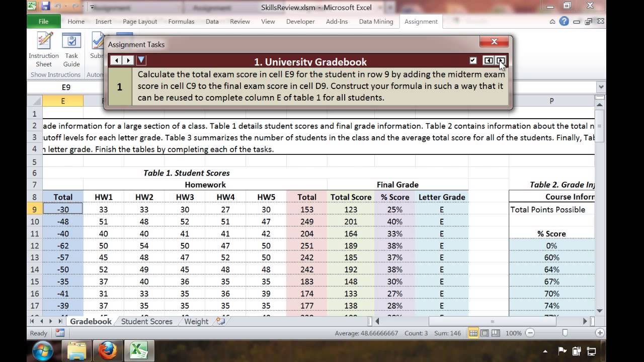Expand the task list dropdown triangle
Viewport: 644px width, 362px height.
tap(141, 60)
